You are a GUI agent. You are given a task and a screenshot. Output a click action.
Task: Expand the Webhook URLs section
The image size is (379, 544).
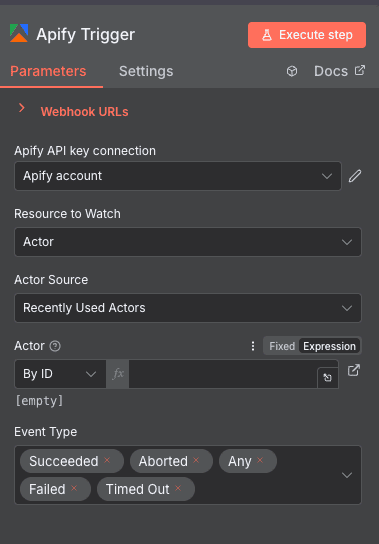pos(22,108)
